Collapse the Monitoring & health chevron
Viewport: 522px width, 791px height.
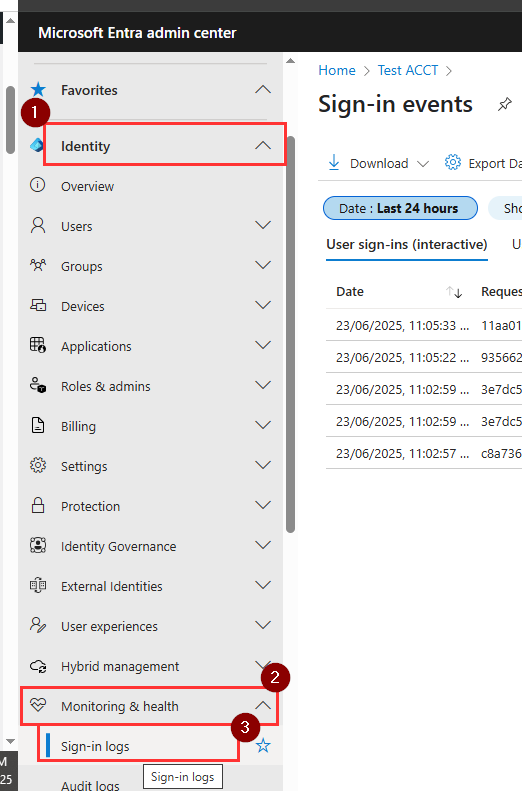coord(263,705)
